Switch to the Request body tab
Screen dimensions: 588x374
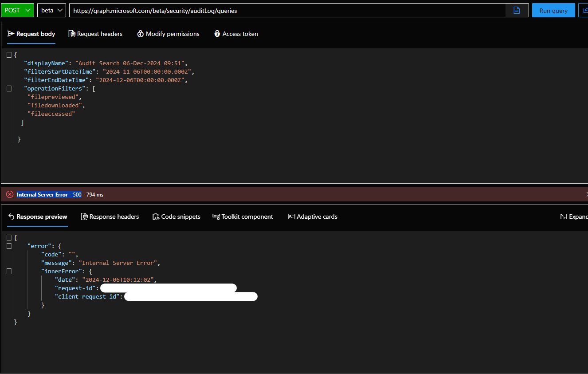click(31, 34)
